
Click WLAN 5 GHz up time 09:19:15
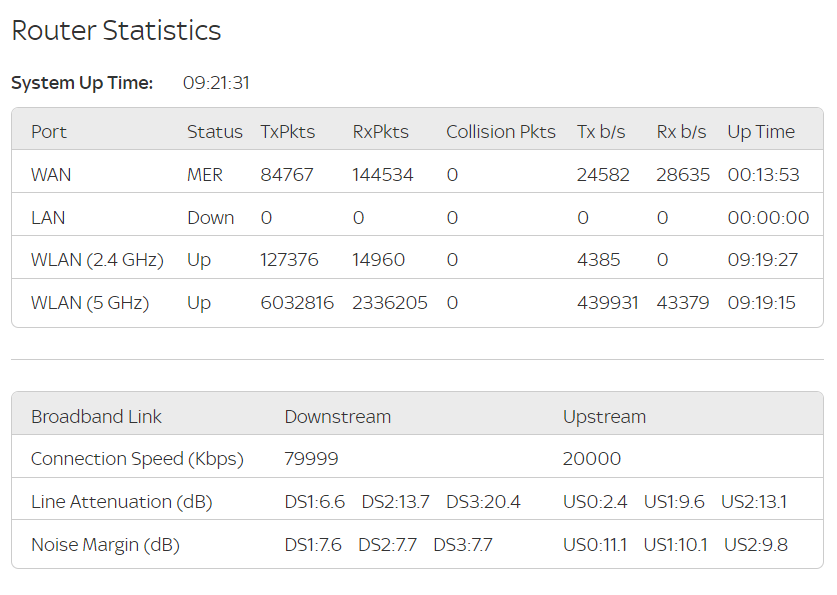(761, 303)
